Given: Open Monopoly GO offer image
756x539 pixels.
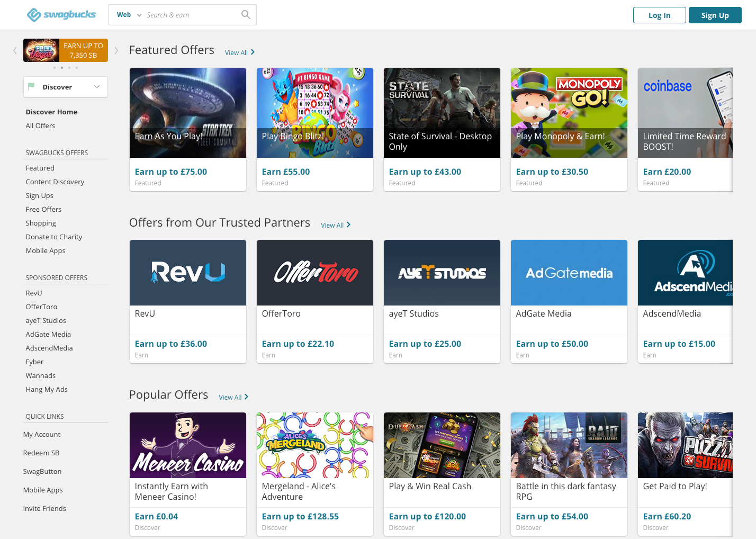Looking at the screenshot, I should [x=569, y=113].
